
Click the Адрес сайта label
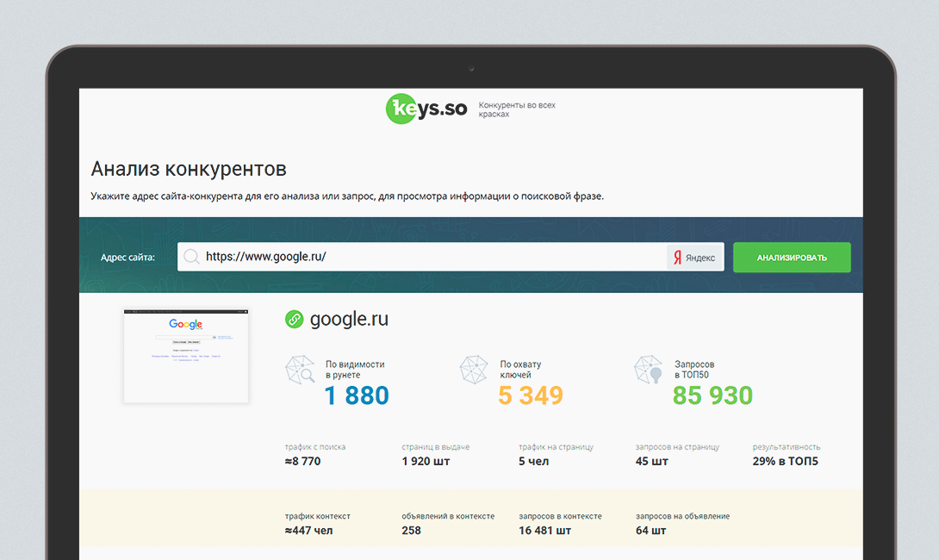[127, 258]
